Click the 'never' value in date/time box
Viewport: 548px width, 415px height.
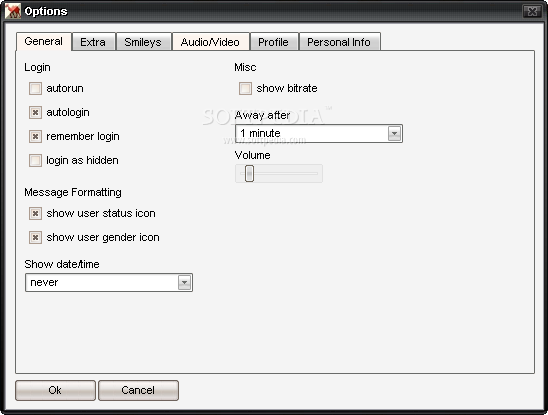click(x=44, y=282)
